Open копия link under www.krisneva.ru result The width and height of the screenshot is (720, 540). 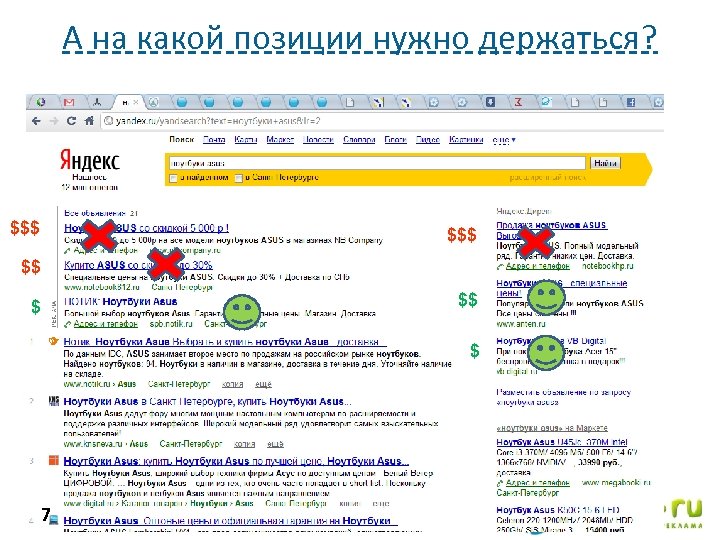[244, 444]
